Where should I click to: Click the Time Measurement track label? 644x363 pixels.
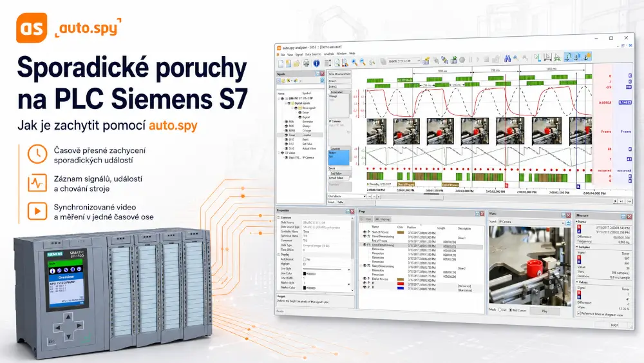coord(339,74)
